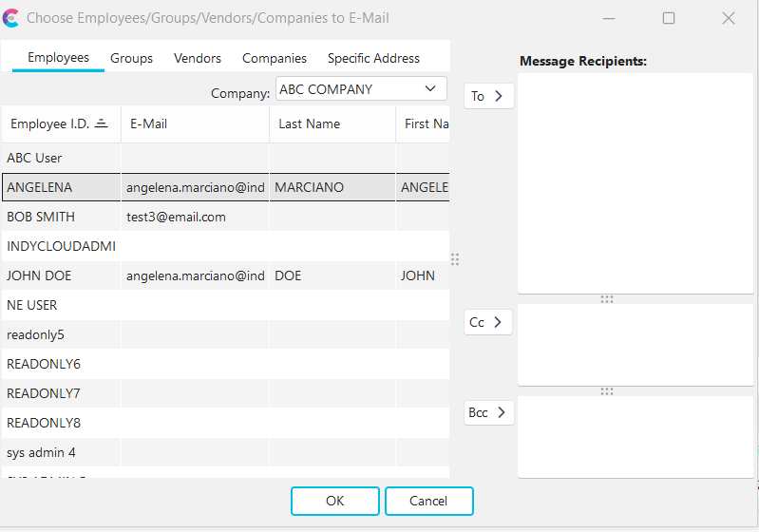Image resolution: width=759 pixels, height=532 pixels.
Task: Cancel the recipient selection dialog
Action: point(428,501)
